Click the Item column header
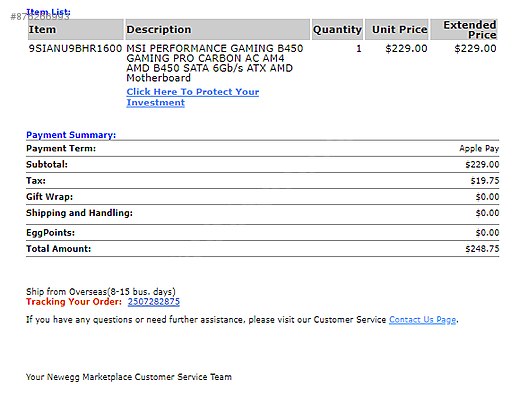 [76, 30]
